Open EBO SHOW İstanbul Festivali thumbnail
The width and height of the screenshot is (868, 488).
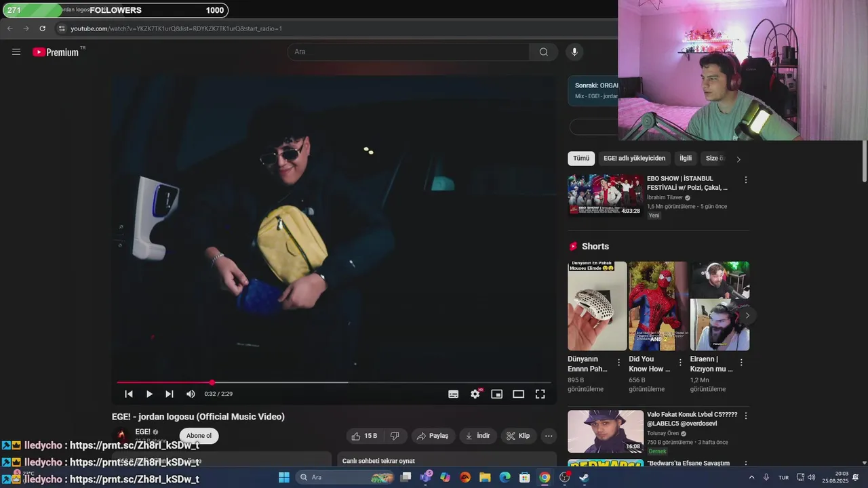606,196
